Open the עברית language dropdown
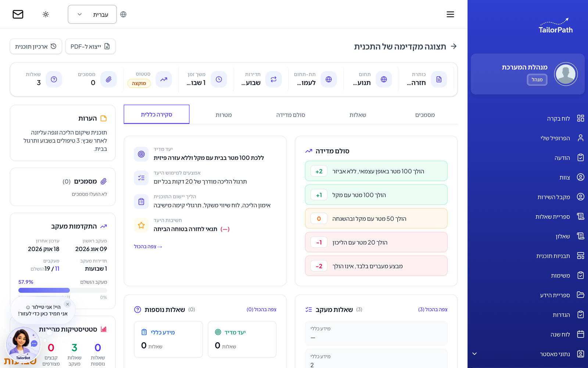Image resolution: width=588 pixels, height=368 pixels. coord(92,14)
